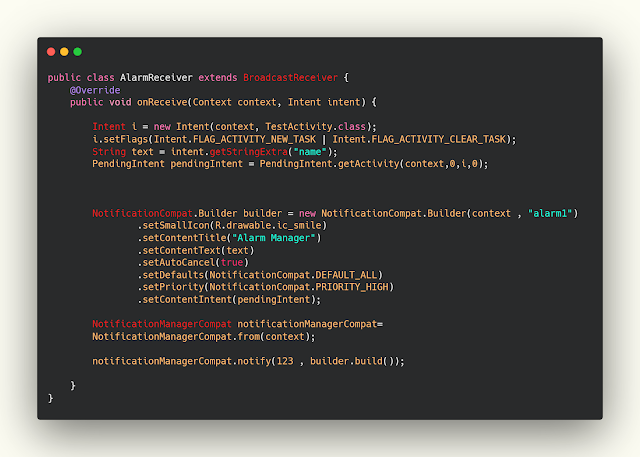
Task: Click the FLAG_ACTIVITY_CLEAR_TASK constant
Action: tap(438, 140)
